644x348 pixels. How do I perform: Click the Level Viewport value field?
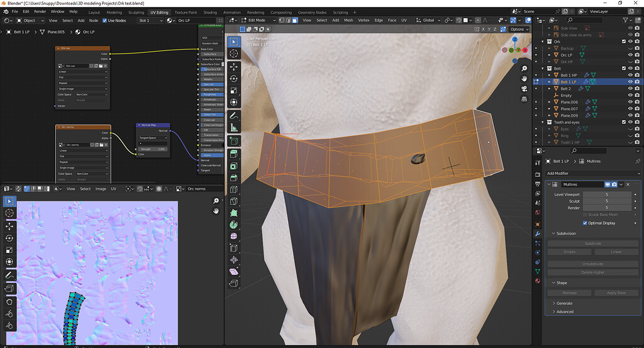click(x=606, y=194)
